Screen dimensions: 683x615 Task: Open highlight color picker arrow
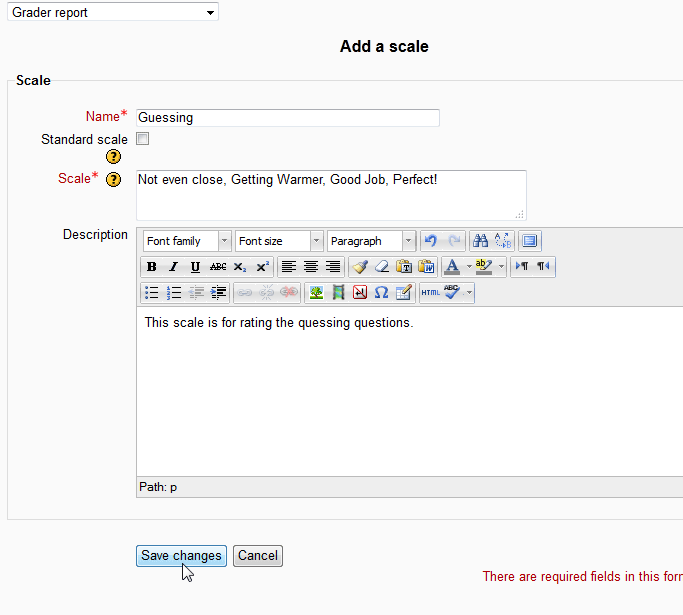coord(501,267)
